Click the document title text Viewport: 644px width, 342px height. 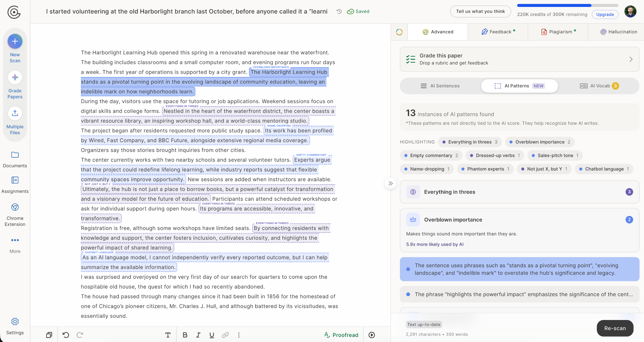click(x=187, y=11)
